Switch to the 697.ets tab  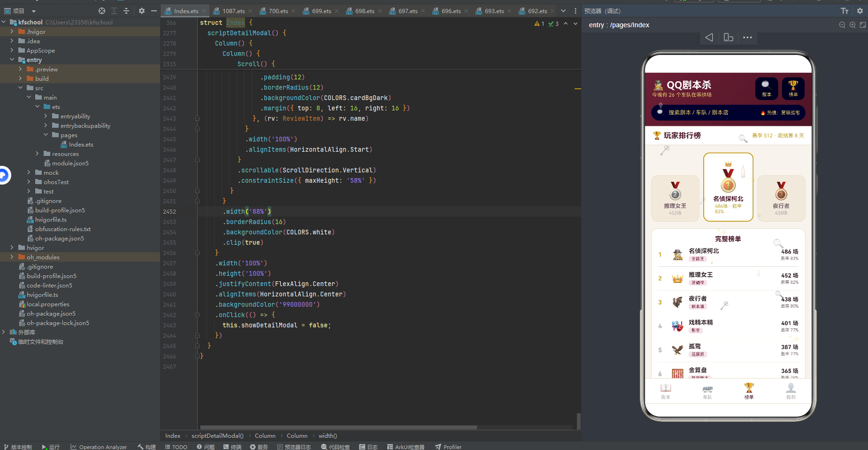click(407, 11)
